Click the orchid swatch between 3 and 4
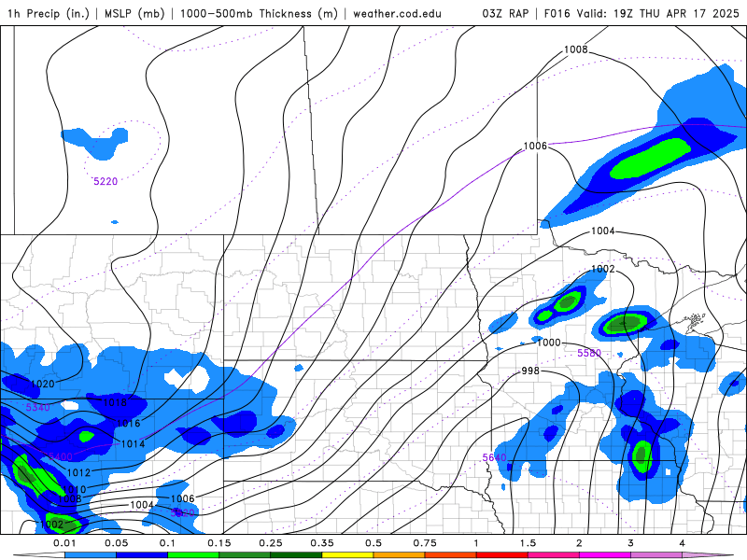747x560 pixels. 656,555
